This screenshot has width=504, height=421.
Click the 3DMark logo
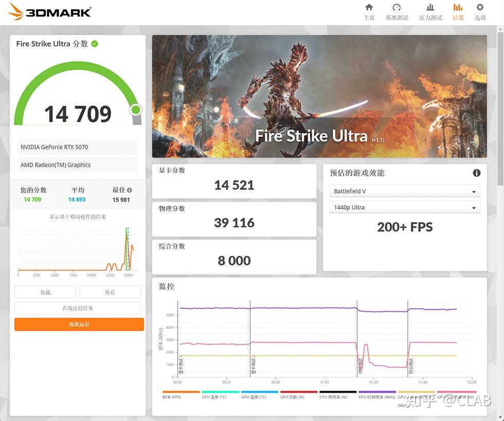[x=49, y=12]
